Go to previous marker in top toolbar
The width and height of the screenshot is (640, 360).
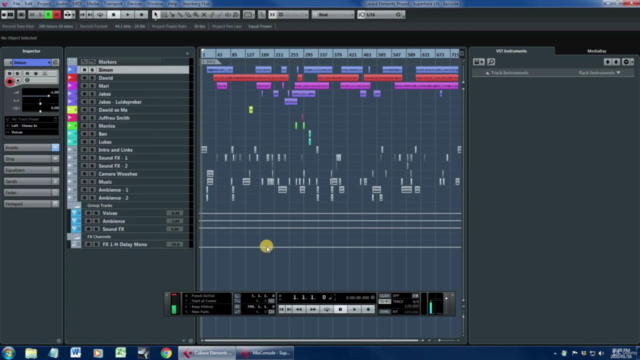coord(83,15)
